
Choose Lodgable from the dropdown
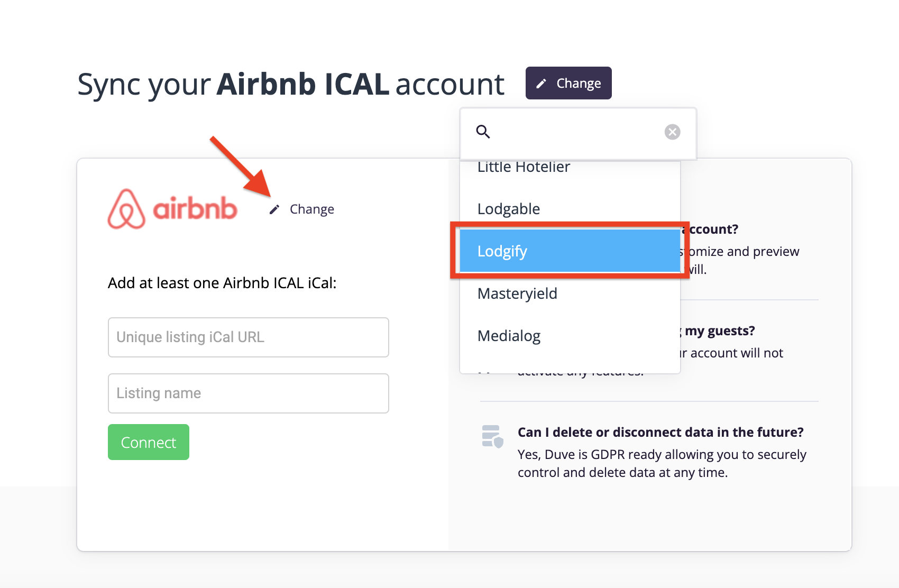(509, 209)
